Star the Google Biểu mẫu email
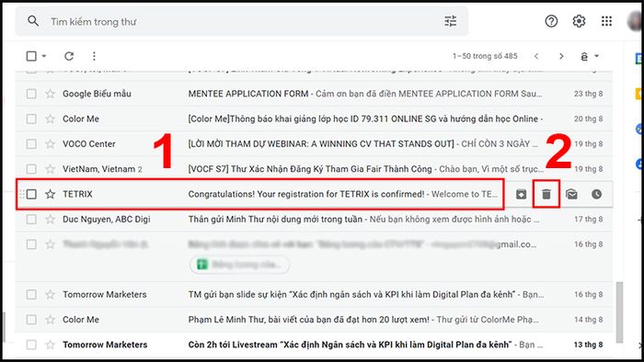Image resolution: width=644 pixels, height=362 pixels. [x=50, y=94]
